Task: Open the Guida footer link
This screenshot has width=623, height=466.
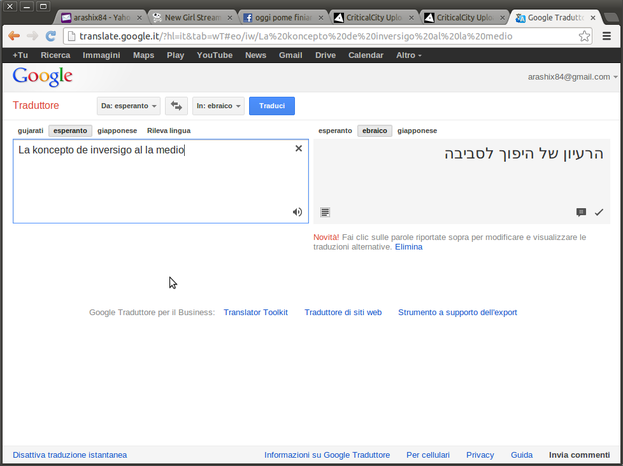Action: pos(521,455)
